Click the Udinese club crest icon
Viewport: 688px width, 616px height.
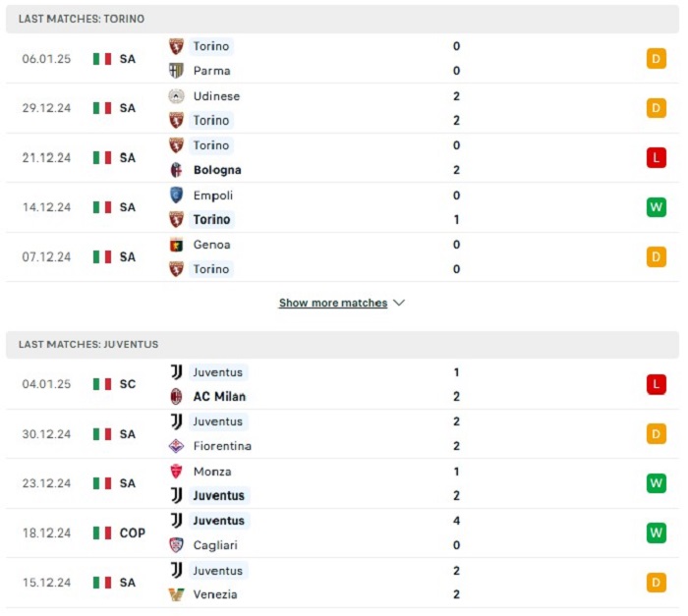click(x=176, y=96)
